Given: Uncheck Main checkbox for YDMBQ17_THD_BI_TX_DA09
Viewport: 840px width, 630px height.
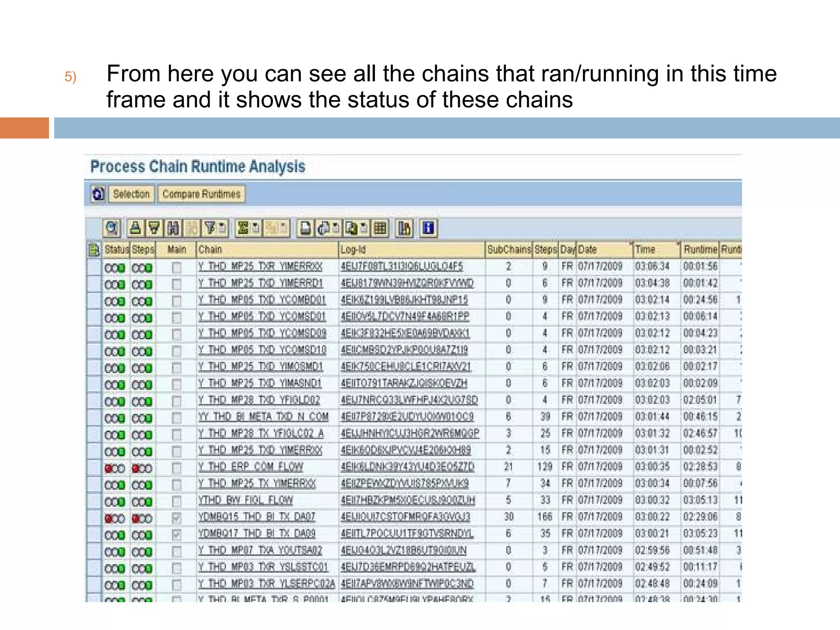Looking at the screenshot, I should [x=176, y=535].
